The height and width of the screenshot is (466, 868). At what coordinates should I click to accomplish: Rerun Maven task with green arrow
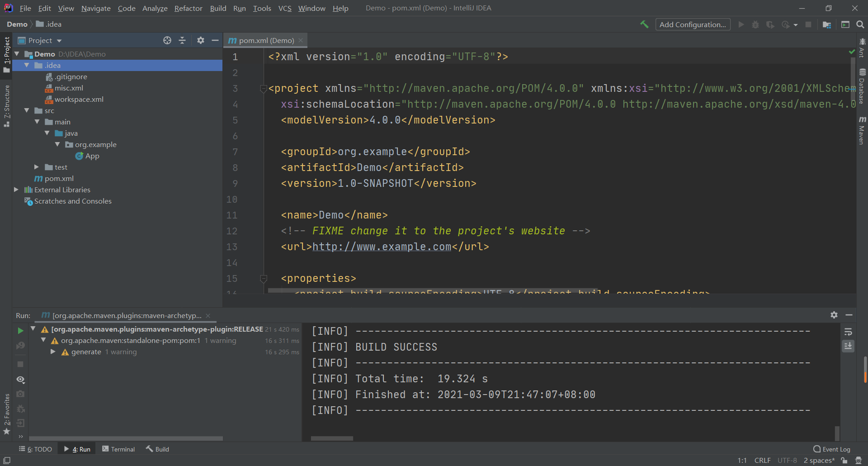click(20, 331)
